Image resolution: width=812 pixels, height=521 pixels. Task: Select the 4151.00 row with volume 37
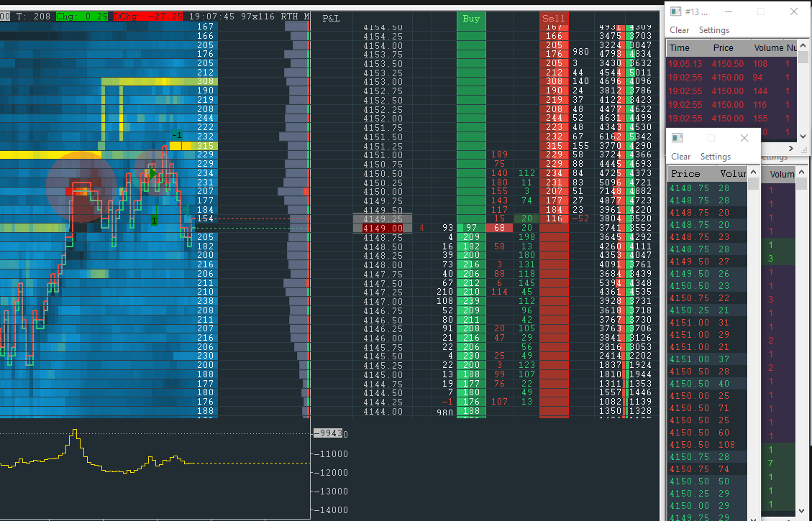pyautogui.click(x=708, y=359)
